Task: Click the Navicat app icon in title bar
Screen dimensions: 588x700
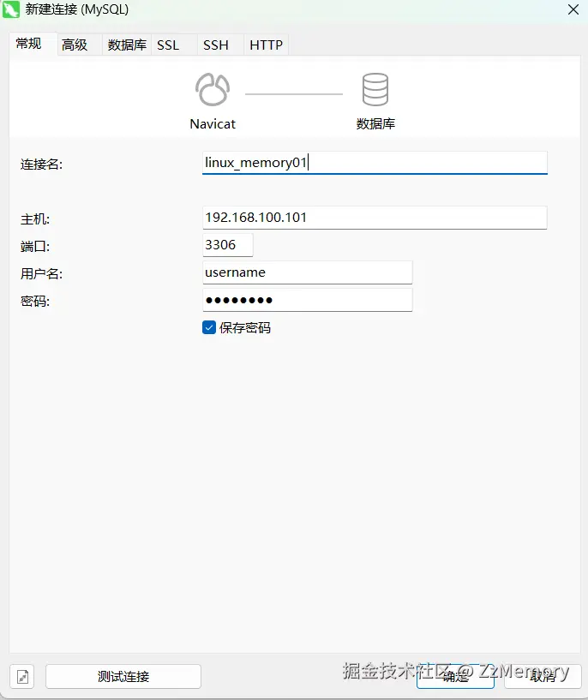Action: coord(11,9)
